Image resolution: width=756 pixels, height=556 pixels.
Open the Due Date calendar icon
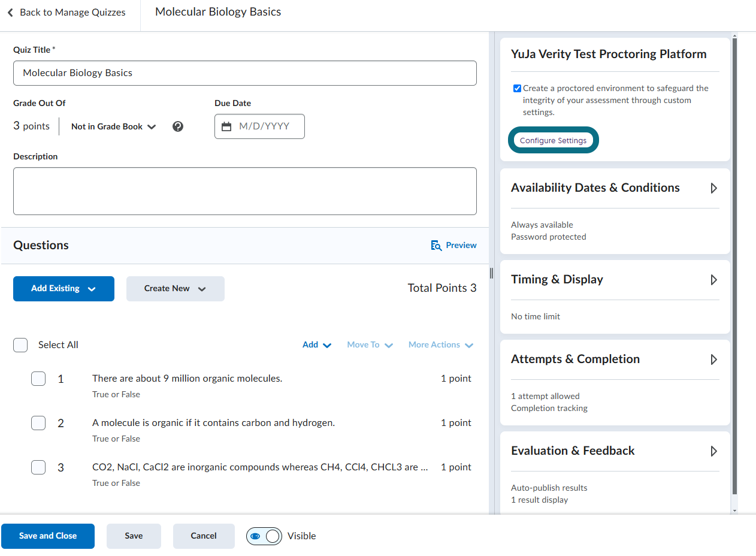[226, 126]
